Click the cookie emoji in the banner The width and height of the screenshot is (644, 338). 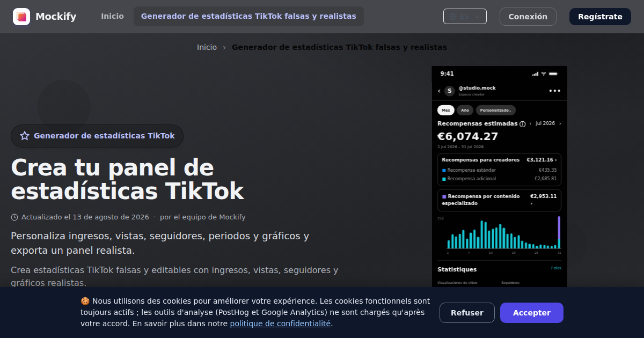[85, 301]
